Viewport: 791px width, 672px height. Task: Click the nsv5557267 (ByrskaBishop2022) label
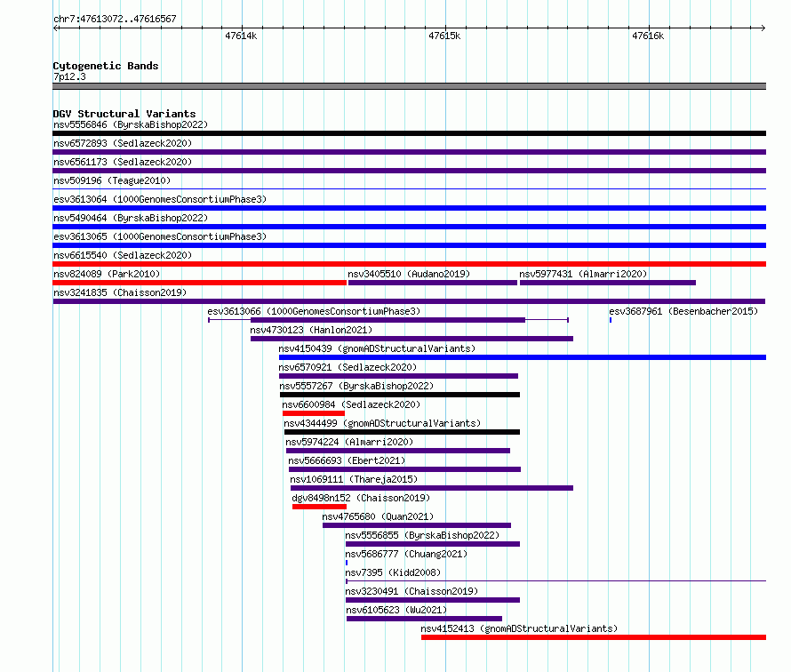[x=356, y=386]
